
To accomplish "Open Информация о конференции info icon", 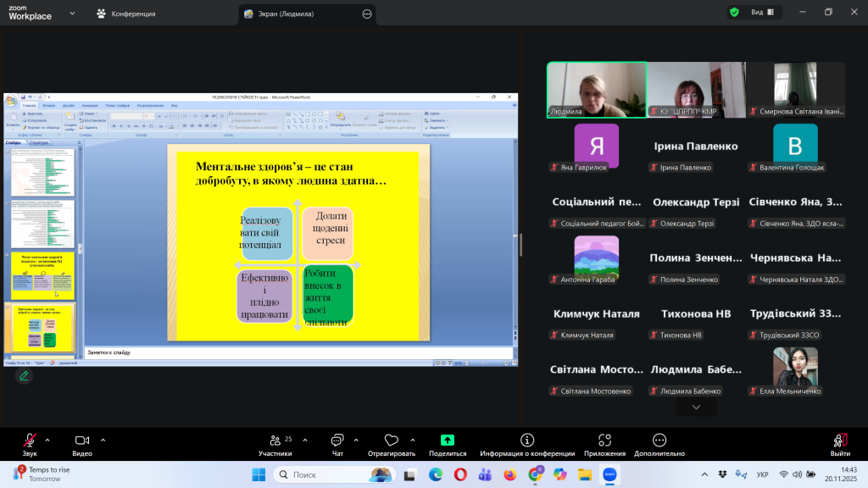I will pyautogui.click(x=526, y=441).
